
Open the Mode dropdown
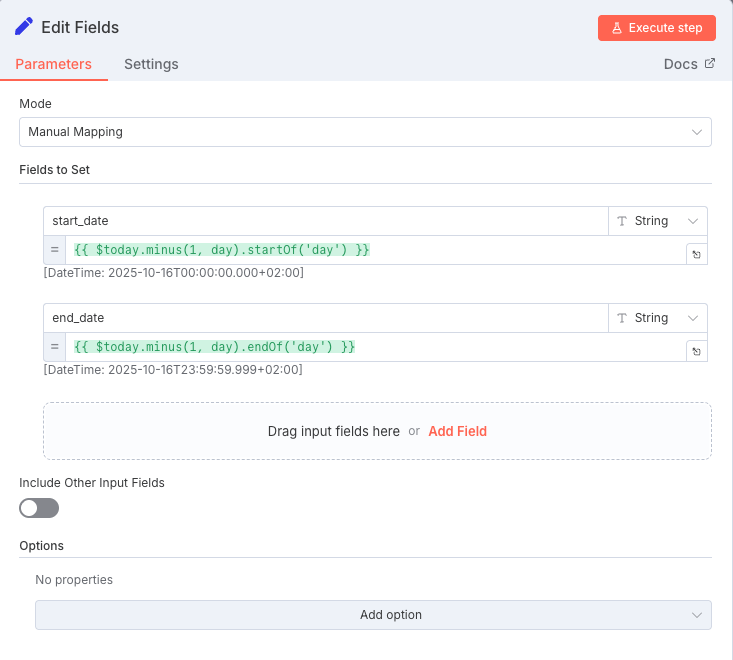pos(365,132)
